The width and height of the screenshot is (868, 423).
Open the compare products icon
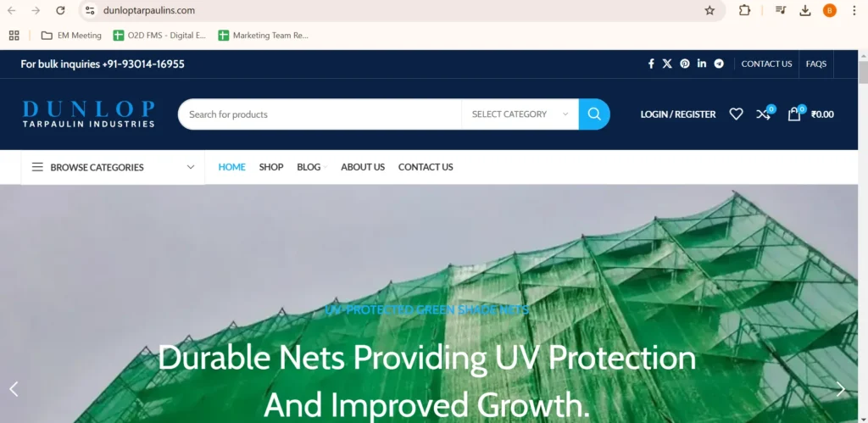tap(764, 114)
